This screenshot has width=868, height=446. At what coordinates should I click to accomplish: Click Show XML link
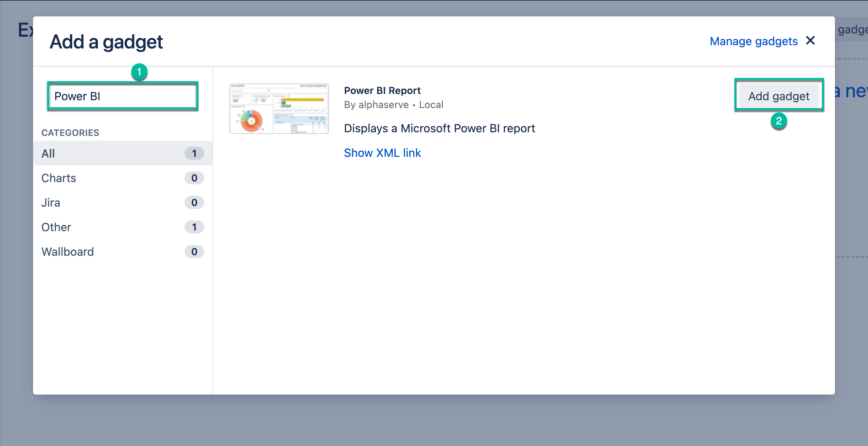[x=382, y=153]
